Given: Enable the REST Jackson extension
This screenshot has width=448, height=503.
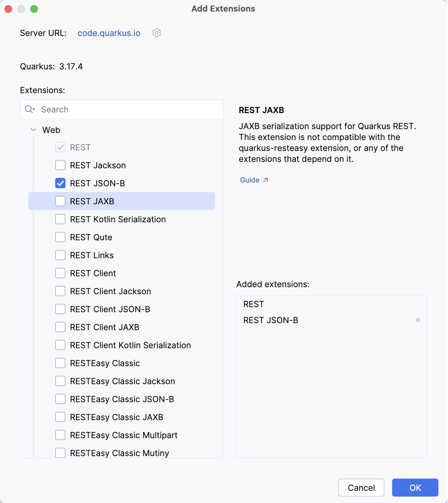Looking at the screenshot, I should pos(60,165).
